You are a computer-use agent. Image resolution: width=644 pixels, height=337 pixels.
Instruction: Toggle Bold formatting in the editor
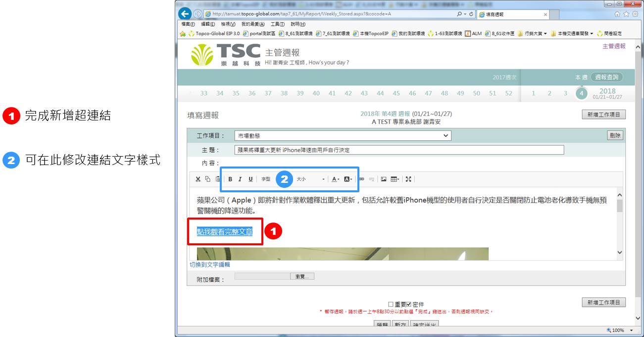tap(230, 179)
